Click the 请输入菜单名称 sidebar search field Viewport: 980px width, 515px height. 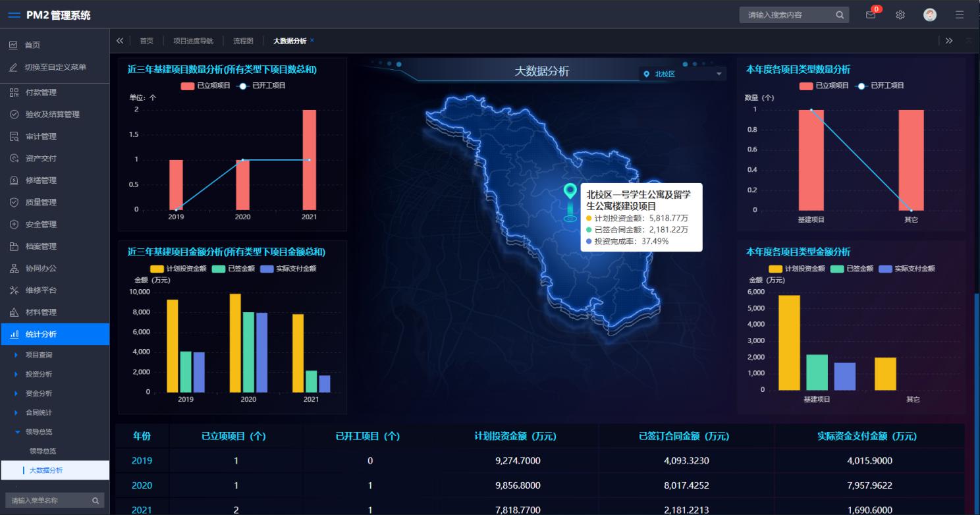coord(47,501)
